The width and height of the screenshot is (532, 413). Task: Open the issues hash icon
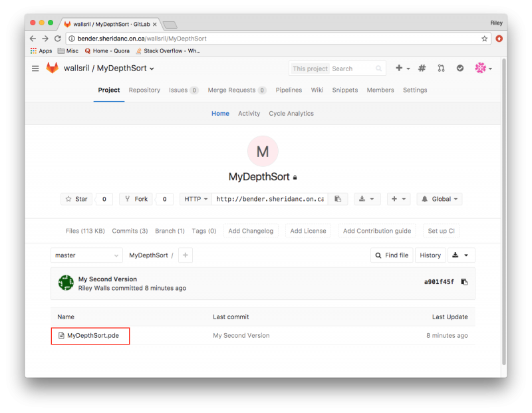pyautogui.click(x=422, y=69)
